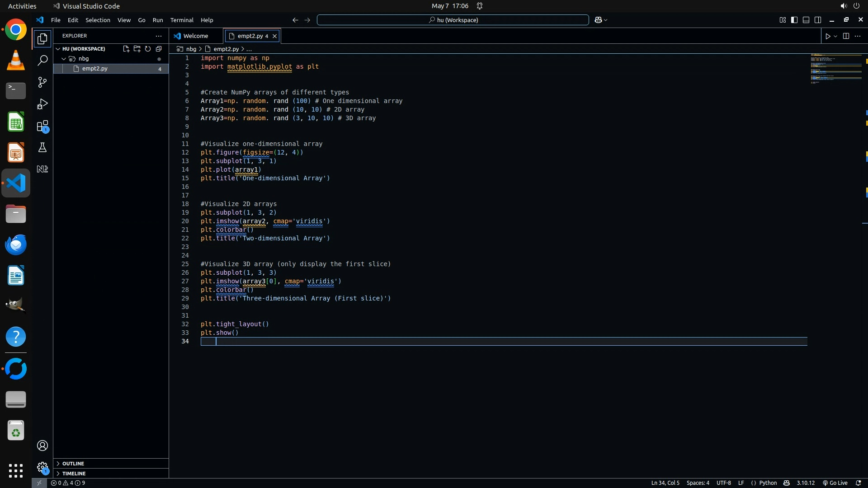Run the Python file with play button

[828, 36]
